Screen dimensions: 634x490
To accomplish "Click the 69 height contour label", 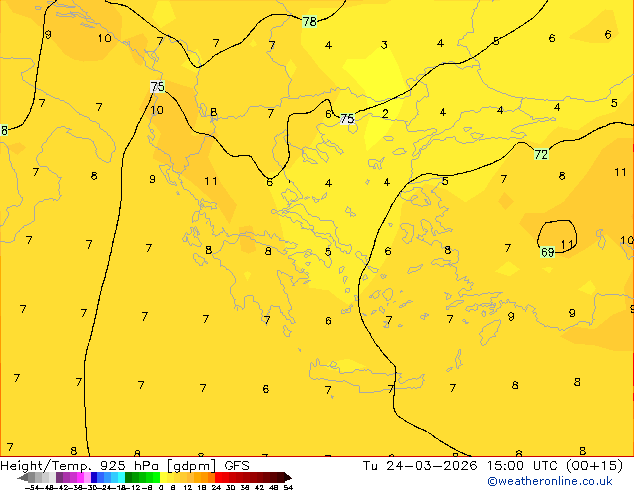I will tap(547, 252).
